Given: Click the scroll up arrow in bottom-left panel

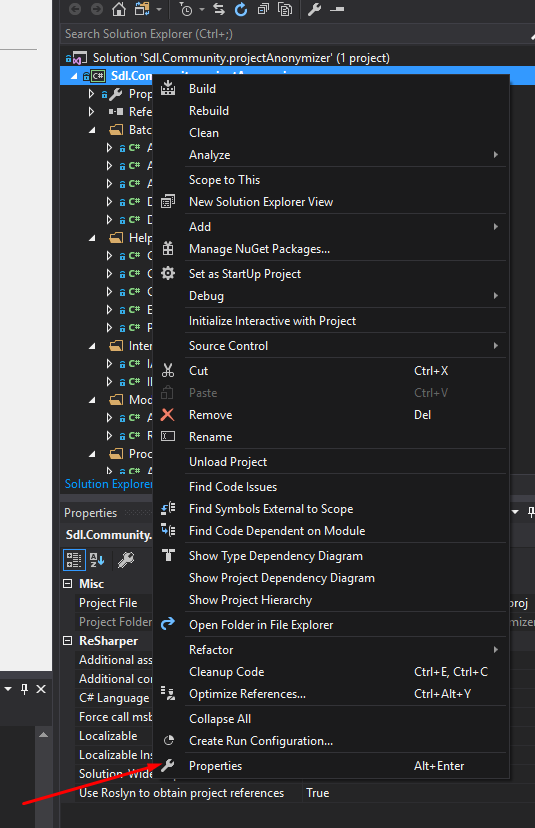Looking at the screenshot, I should pos(43,735).
